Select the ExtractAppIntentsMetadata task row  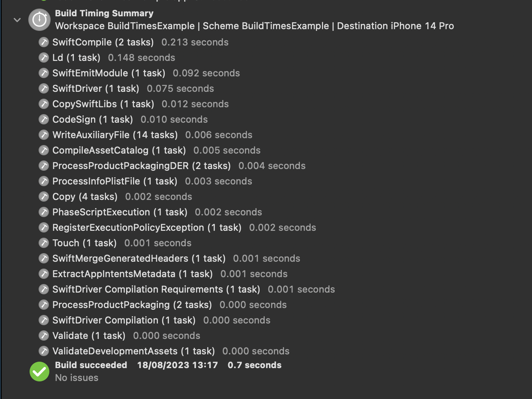(132, 274)
